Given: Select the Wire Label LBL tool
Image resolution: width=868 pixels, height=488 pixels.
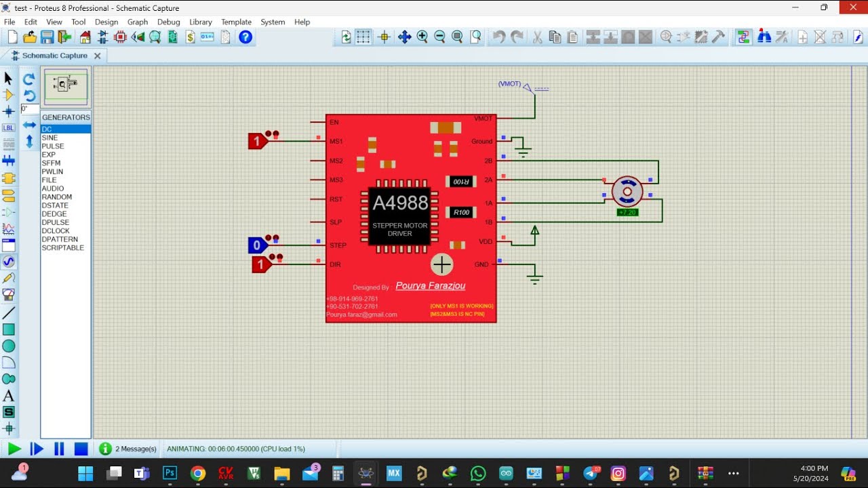Looking at the screenshot, I should 9,127.
